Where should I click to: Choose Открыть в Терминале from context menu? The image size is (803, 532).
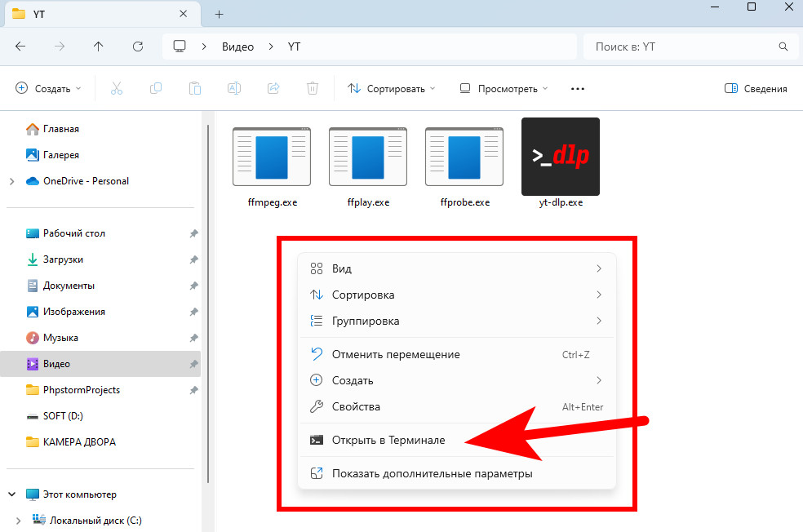coord(388,440)
